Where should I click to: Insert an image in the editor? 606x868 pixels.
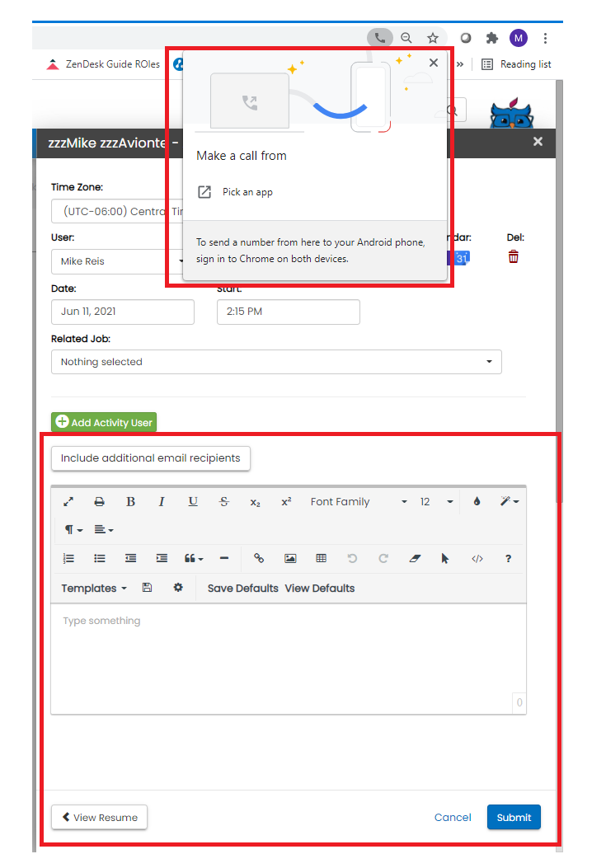[289, 558]
